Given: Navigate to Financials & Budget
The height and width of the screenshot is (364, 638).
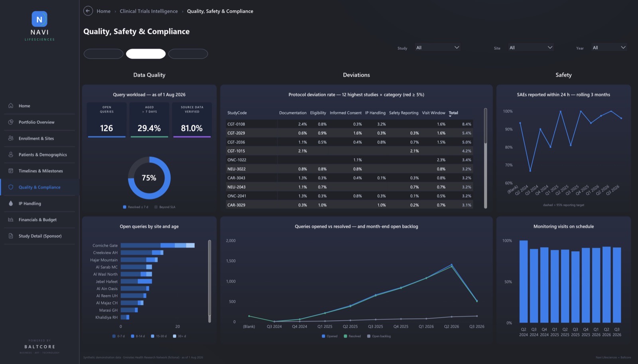Looking at the screenshot, I should [39, 220].
